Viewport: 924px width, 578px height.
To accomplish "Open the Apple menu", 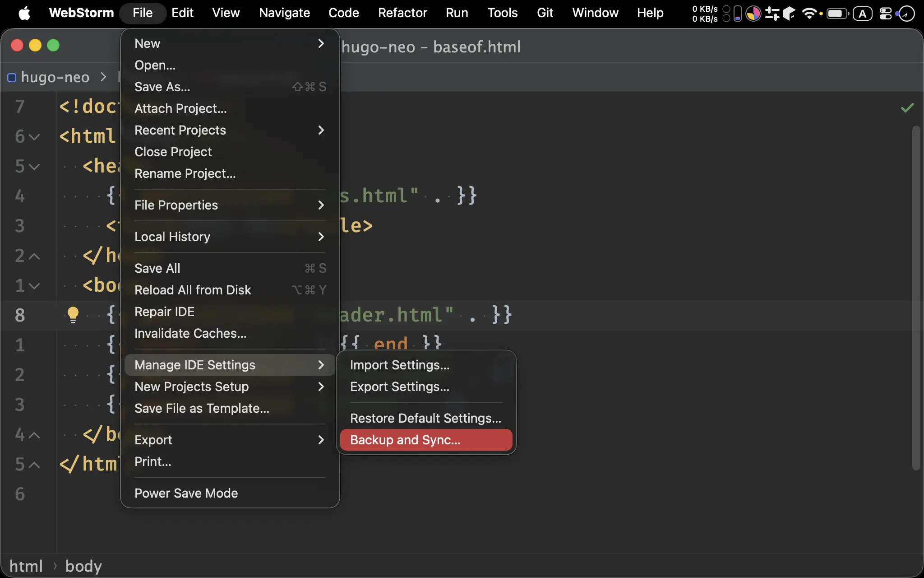I will 24,13.
